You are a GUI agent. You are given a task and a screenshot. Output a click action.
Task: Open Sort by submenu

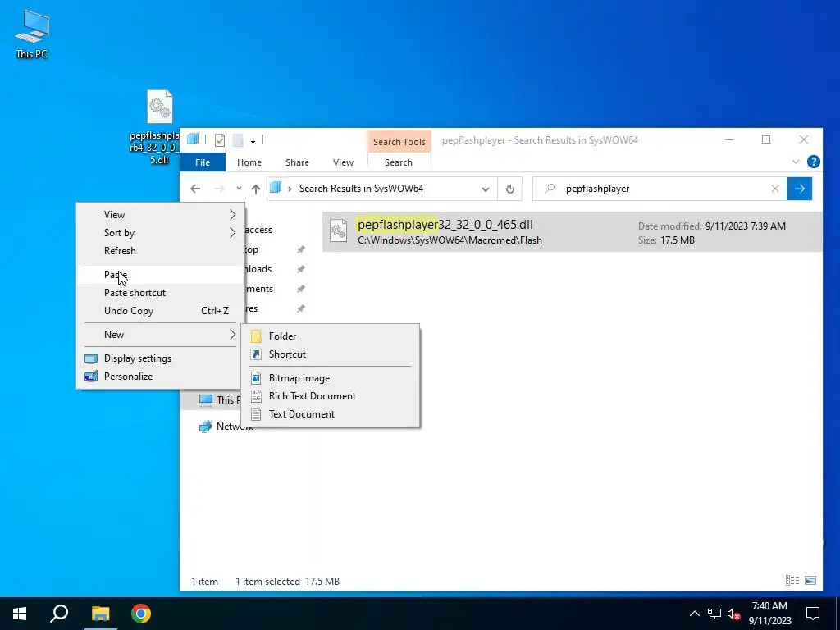[160, 232]
